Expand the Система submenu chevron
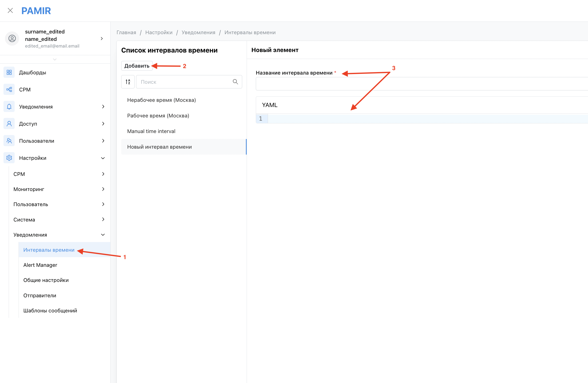588x383 pixels. 103,219
